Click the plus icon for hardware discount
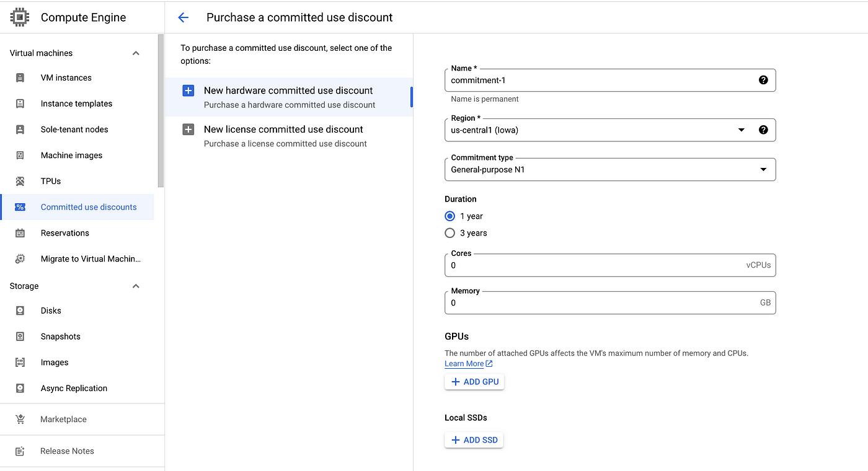The height and width of the screenshot is (471, 868). [188, 90]
